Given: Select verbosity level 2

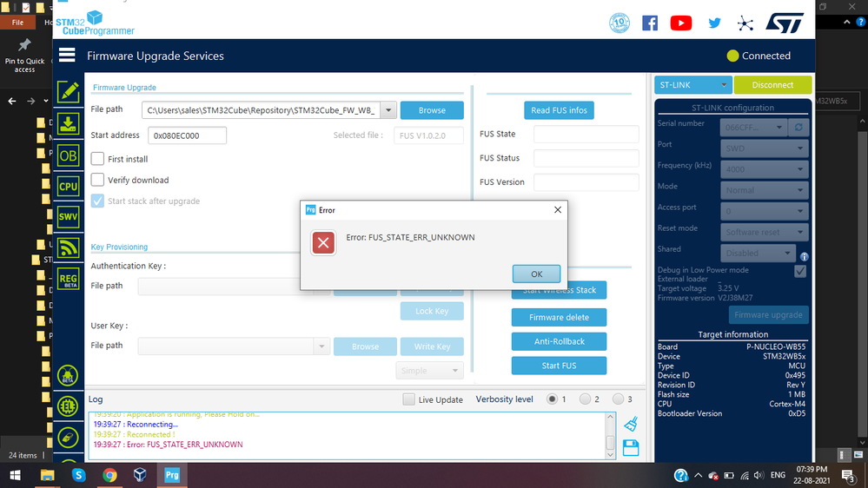Looking at the screenshot, I should (x=585, y=399).
